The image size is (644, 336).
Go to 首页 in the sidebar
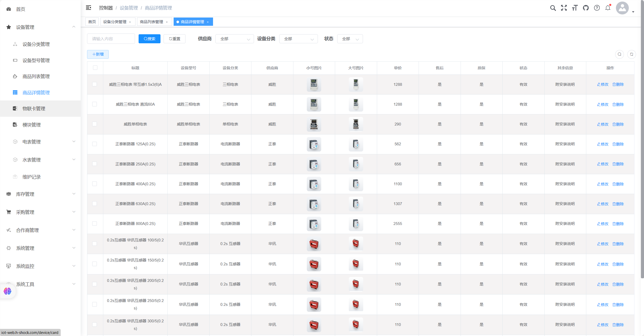pos(21,9)
